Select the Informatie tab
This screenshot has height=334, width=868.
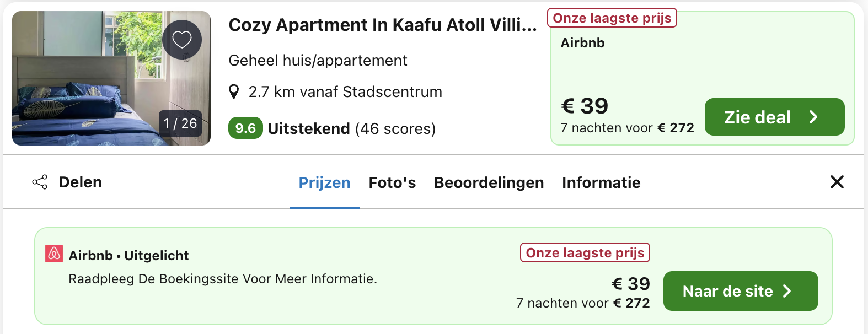click(x=601, y=183)
